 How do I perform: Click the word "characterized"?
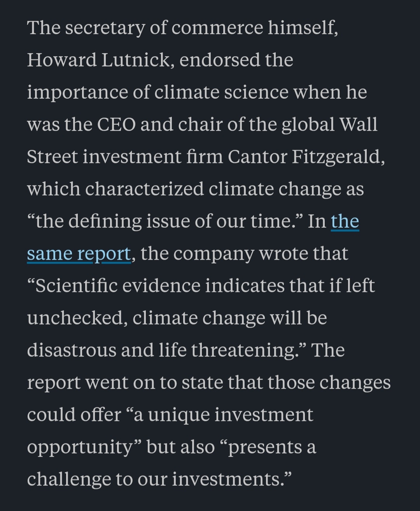[x=144, y=189]
